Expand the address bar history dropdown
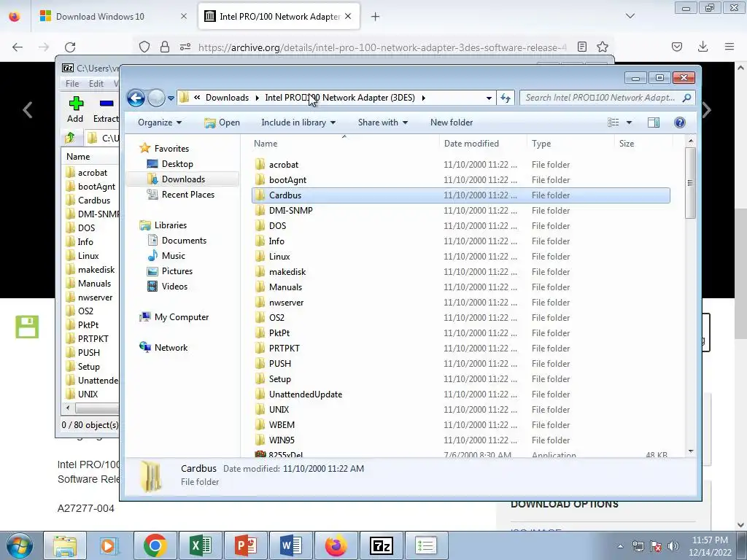The width and height of the screenshot is (747, 560). (489, 98)
